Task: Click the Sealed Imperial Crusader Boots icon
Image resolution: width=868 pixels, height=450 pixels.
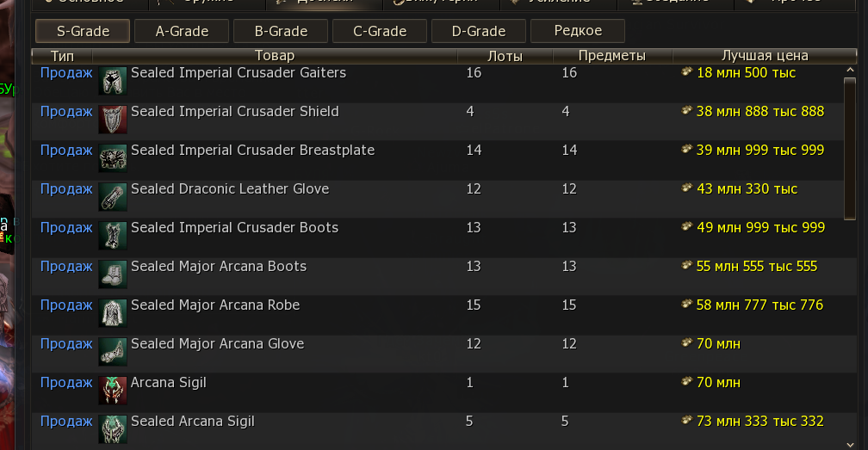Action: pos(113,235)
